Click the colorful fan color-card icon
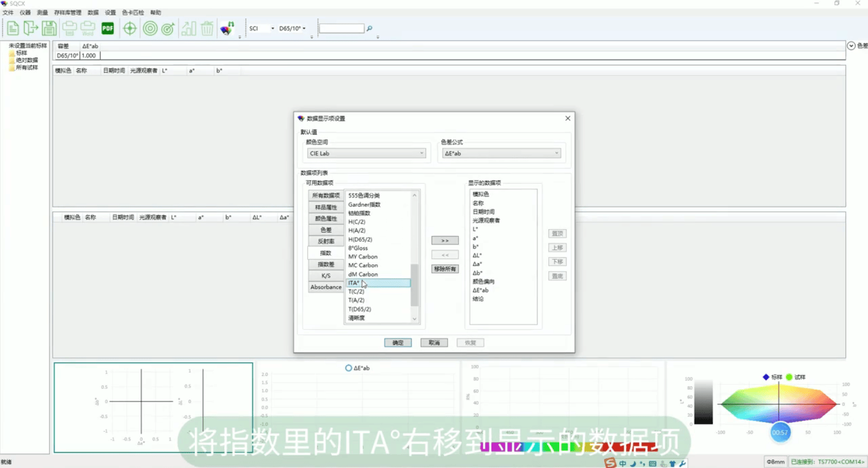The width and height of the screenshot is (868, 468). coord(227,28)
